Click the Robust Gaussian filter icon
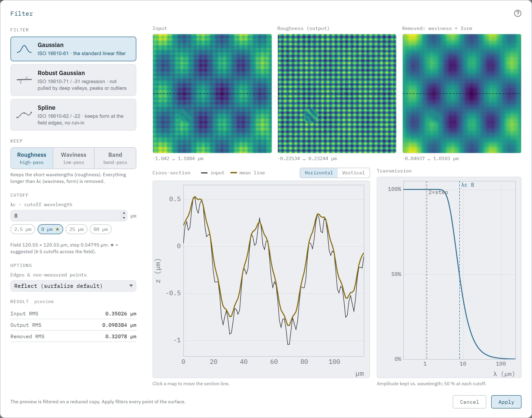The height and width of the screenshot is (418, 532). (24, 80)
